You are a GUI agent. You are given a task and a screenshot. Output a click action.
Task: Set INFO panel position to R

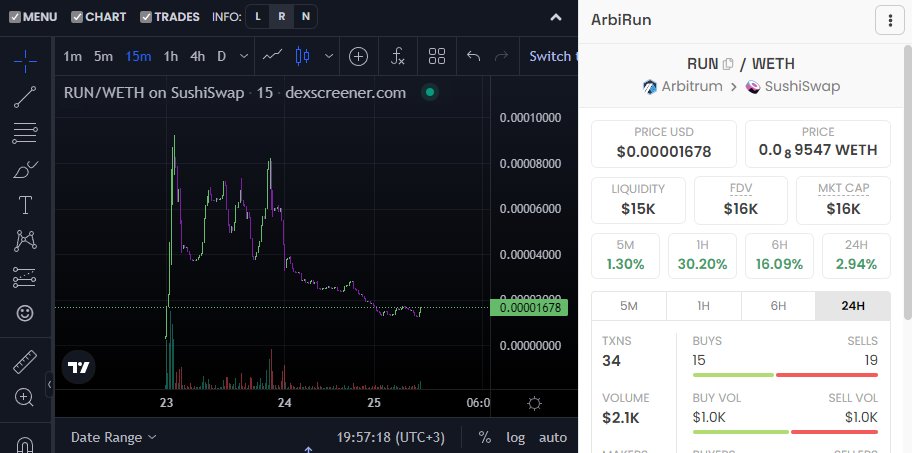282,17
